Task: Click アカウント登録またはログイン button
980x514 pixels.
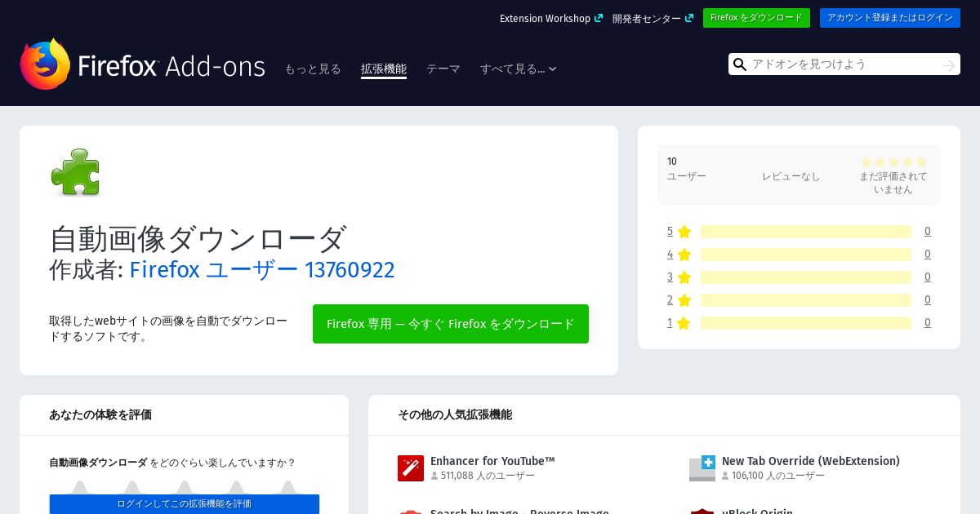Action: (890, 18)
